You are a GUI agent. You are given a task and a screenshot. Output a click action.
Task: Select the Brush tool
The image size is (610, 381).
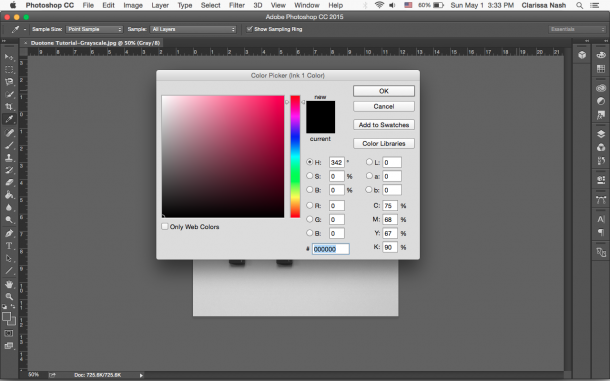coord(9,145)
